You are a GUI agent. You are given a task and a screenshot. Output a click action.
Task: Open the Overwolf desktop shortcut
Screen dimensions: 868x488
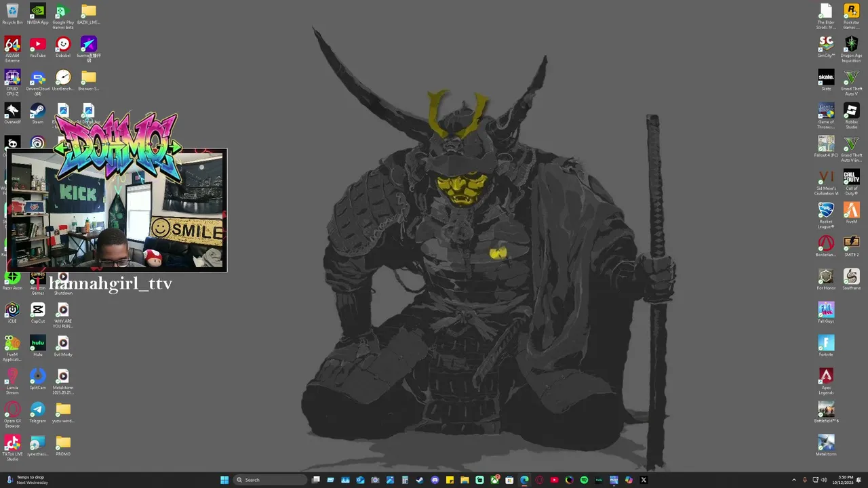(x=12, y=114)
